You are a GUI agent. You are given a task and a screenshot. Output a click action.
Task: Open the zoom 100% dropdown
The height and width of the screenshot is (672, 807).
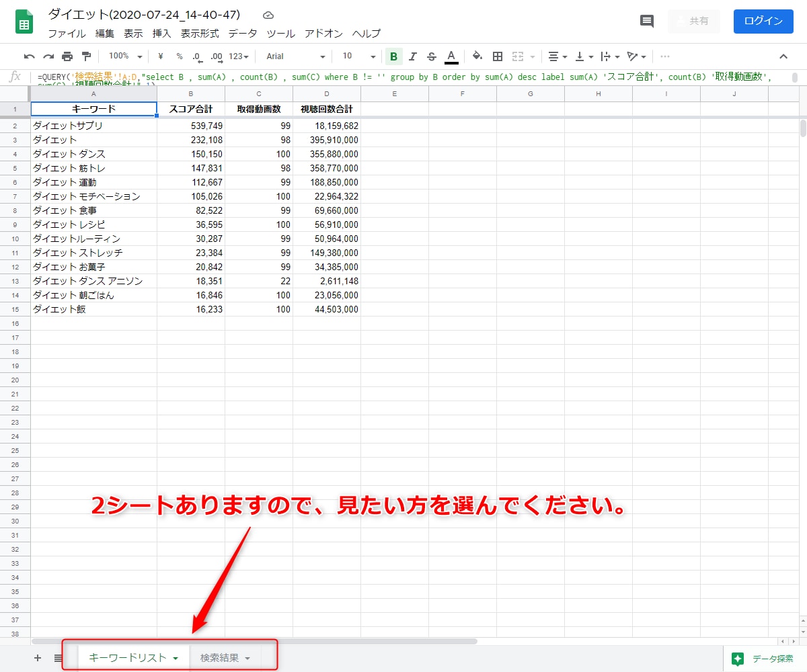126,56
